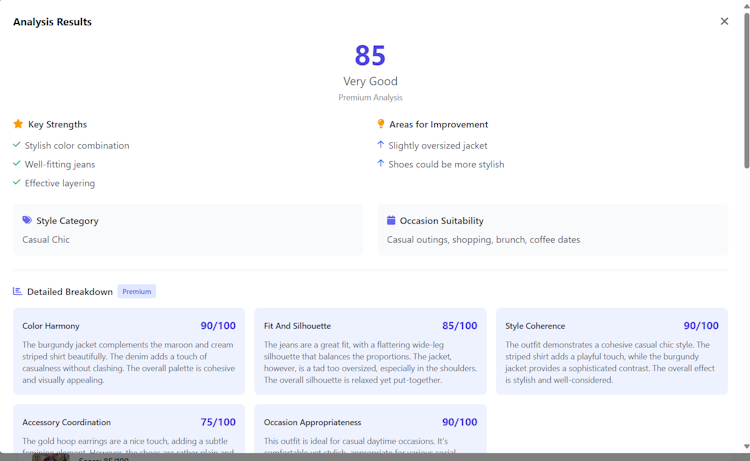The width and height of the screenshot is (750, 461).
Task: Click the up arrow beside Shoes could be more stylish
Action: (x=381, y=163)
